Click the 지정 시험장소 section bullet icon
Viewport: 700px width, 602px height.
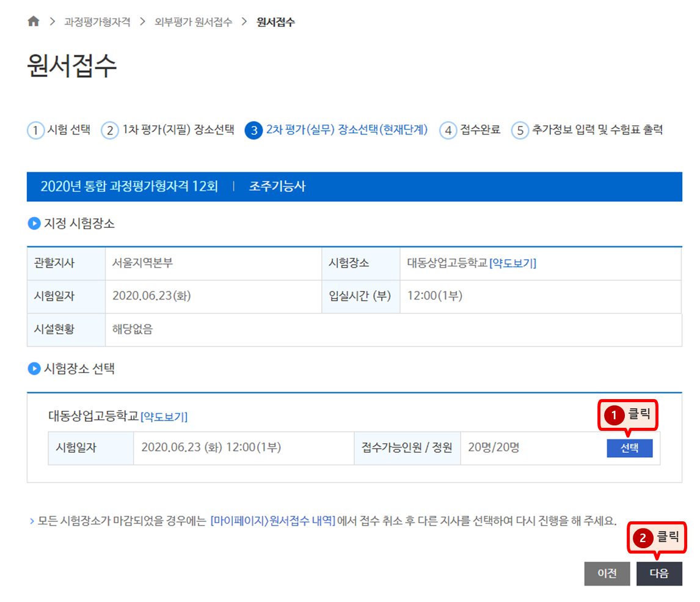[x=34, y=223]
